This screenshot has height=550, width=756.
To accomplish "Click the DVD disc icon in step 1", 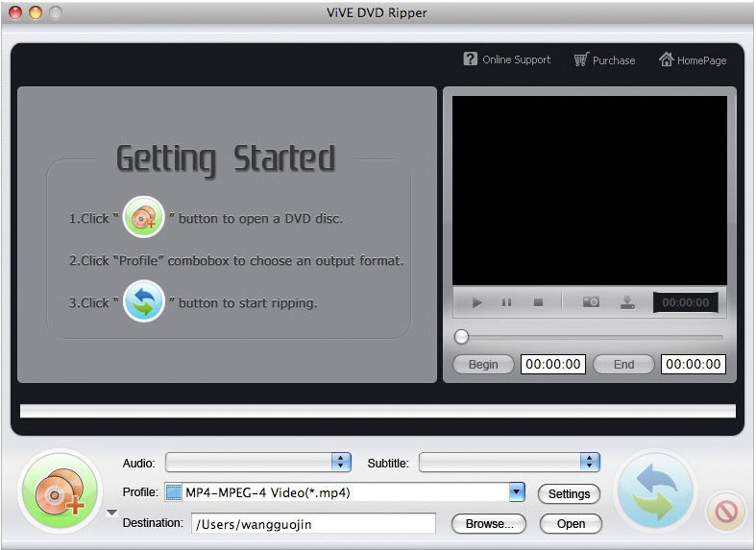I will point(144,217).
